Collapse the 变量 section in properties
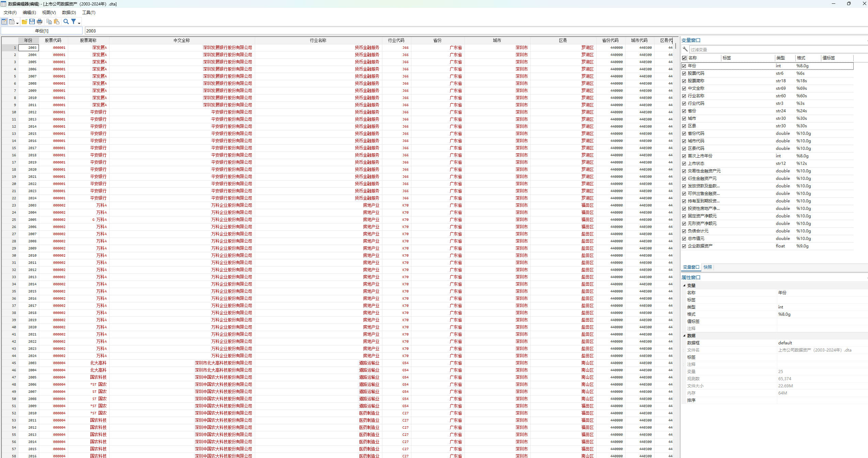Screen dimensions: 868x458 click(x=684, y=285)
